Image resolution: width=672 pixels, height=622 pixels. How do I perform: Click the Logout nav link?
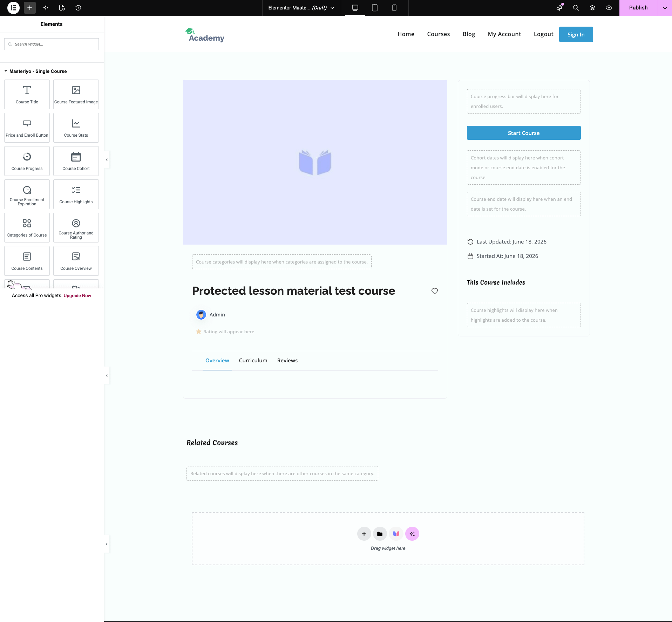(x=543, y=34)
